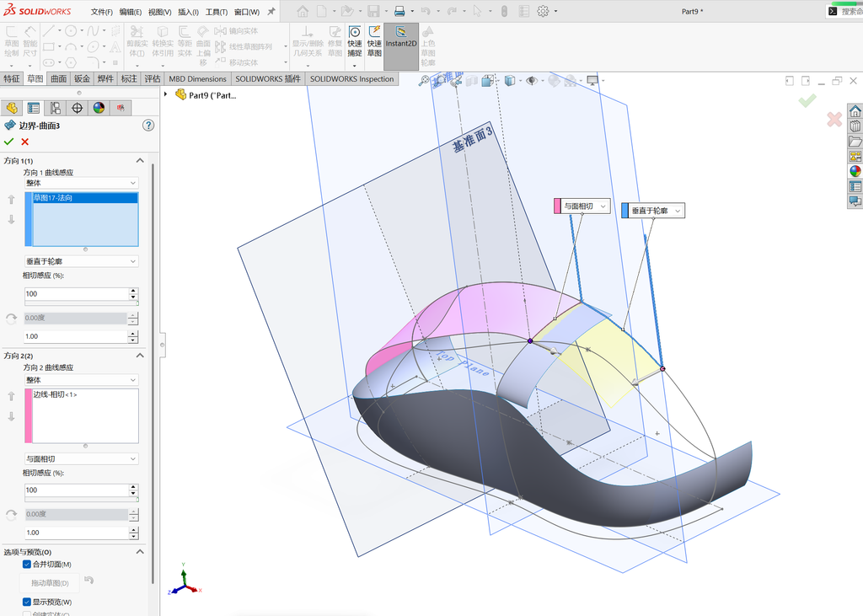This screenshot has width=863, height=616.
Task: Open the SOLIDWORKS Resources home icon in task pane
Action: click(x=855, y=111)
